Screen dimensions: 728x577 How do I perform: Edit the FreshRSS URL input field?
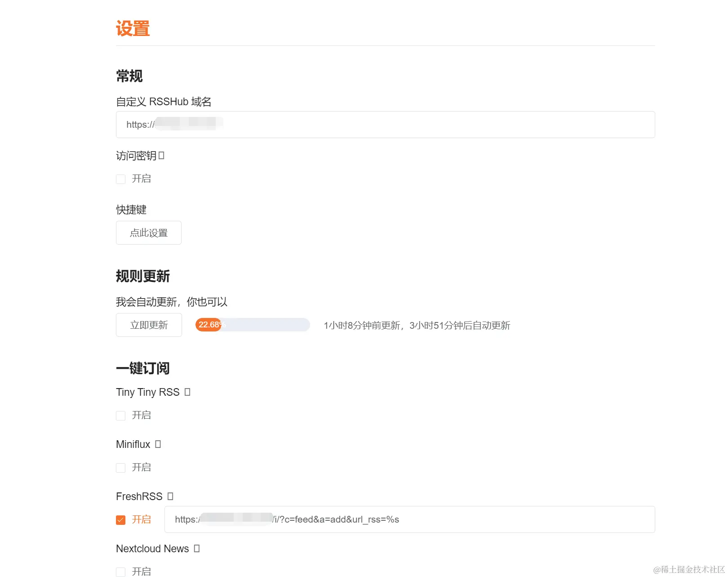[x=410, y=519]
